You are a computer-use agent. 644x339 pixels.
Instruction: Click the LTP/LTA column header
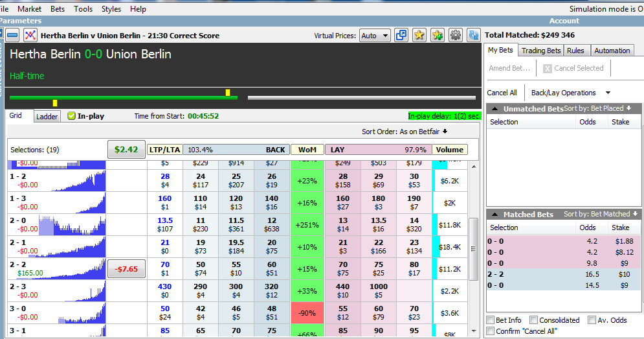(164, 150)
